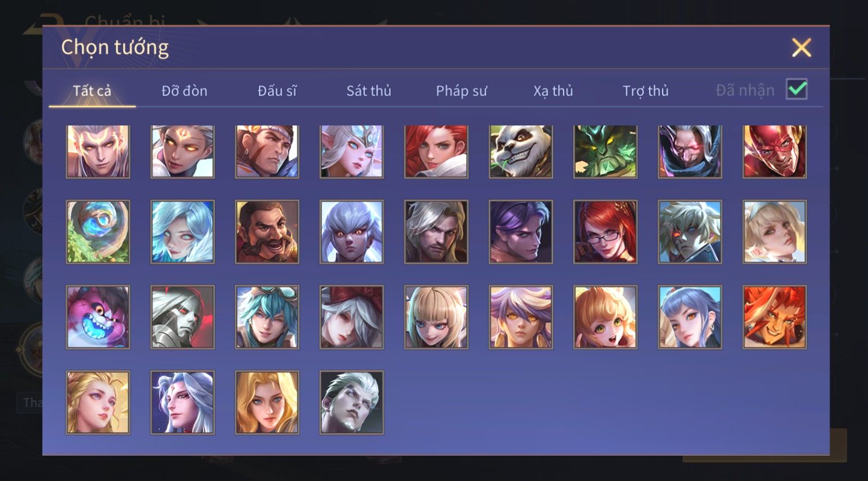Viewport: 868px width, 481px height.
Task: Choose the blue swirling orb hero portrait
Action: tap(98, 232)
